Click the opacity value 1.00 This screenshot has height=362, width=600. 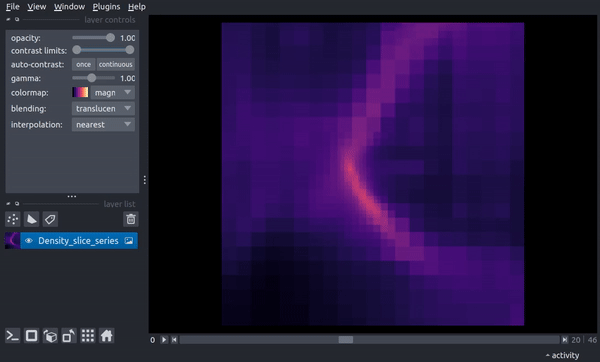127,38
